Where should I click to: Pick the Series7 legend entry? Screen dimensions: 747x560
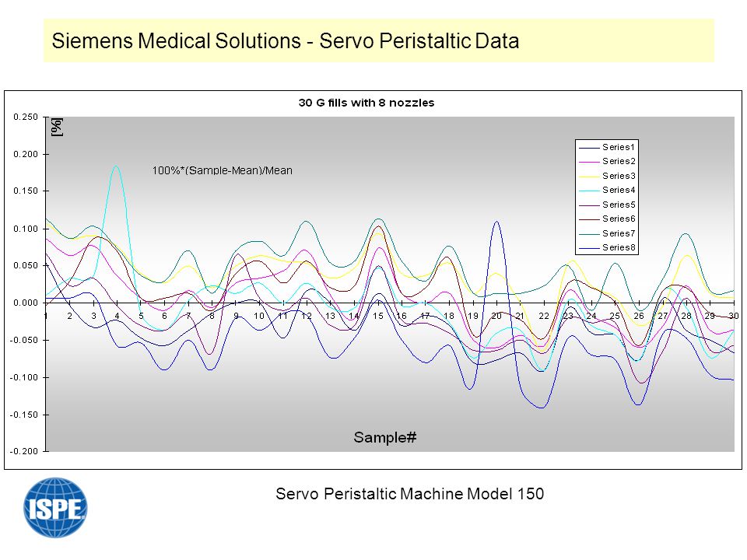pyautogui.click(x=607, y=233)
